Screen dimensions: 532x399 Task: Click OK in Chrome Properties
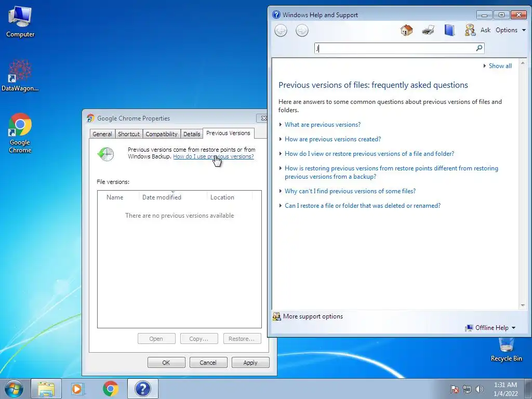coord(166,362)
